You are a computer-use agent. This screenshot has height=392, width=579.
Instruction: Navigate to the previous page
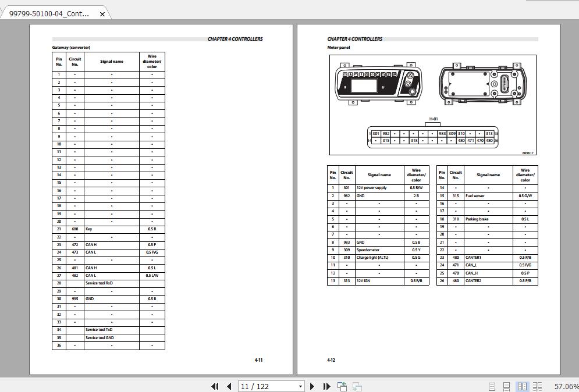pos(229,386)
